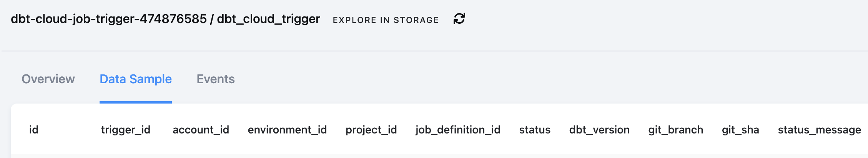Select the dbt_cloud_trigger breadcrumb name
This screenshot has height=158, width=868.
[x=268, y=19]
